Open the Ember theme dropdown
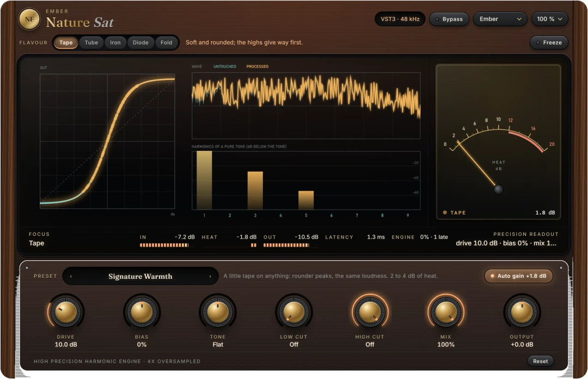 pyautogui.click(x=500, y=19)
